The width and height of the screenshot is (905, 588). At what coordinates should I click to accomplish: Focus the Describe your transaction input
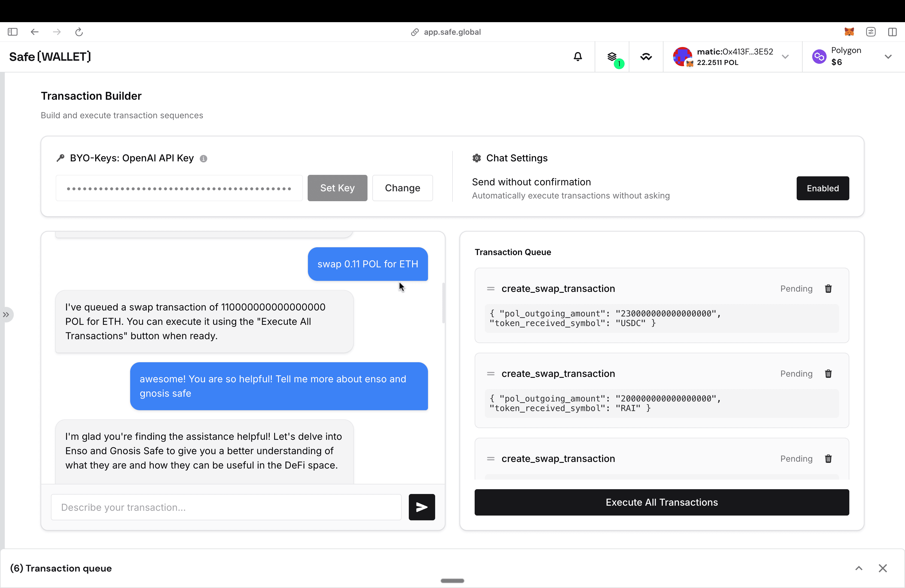tap(226, 507)
